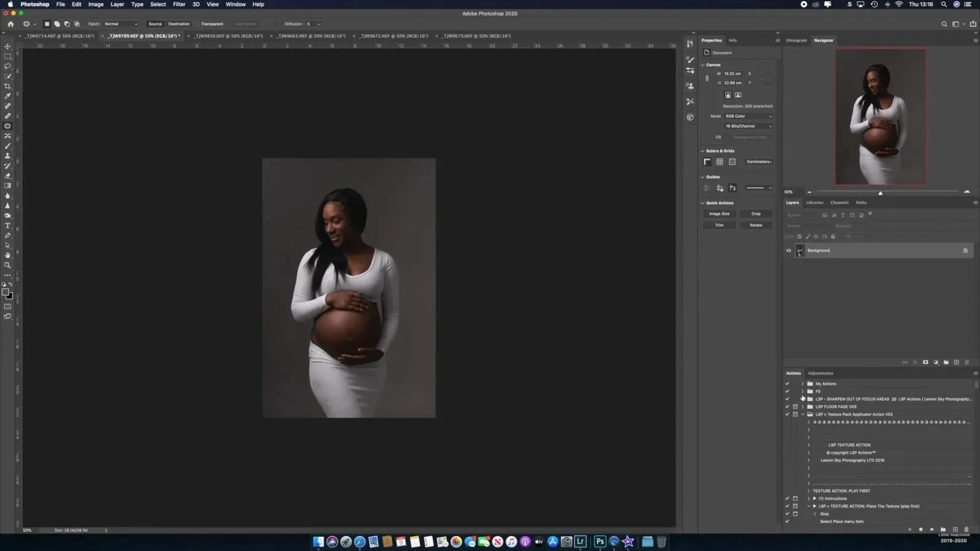Select landscape canvas orientation icon
Image resolution: width=980 pixels, height=551 pixels.
[x=738, y=95]
